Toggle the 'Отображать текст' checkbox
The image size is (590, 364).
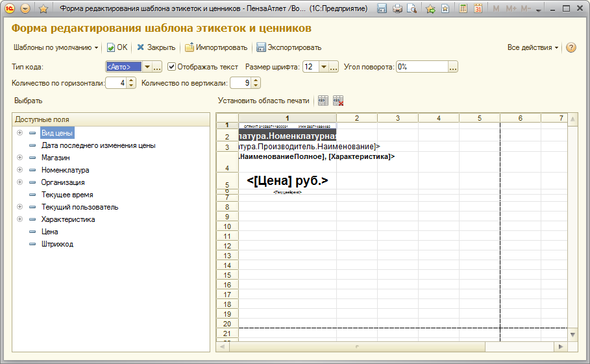click(172, 67)
